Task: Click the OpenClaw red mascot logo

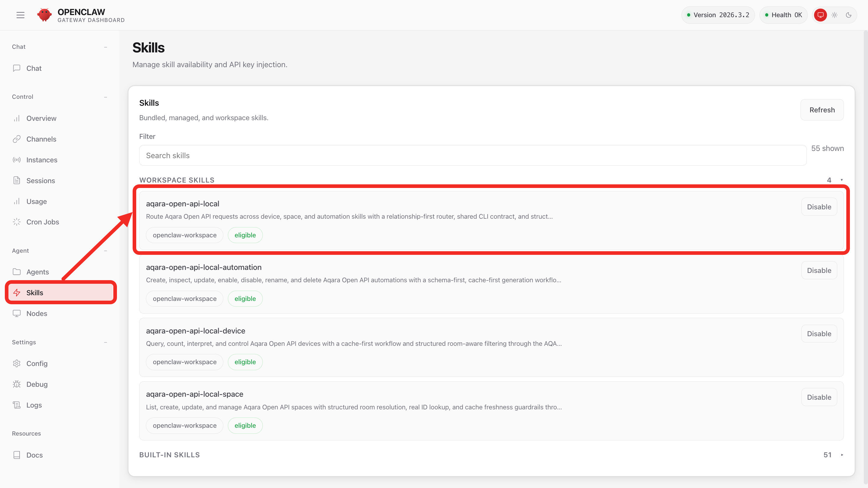Action: [45, 15]
